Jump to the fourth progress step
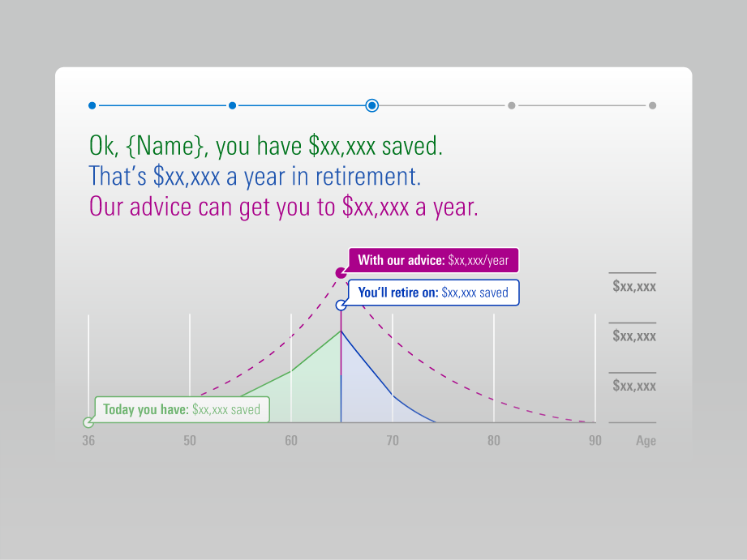Image resolution: width=747 pixels, height=560 pixels. pyautogui.click(x=512, y=105)
